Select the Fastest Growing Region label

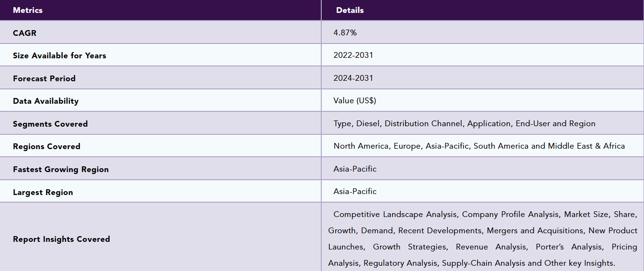pos(61,169)
